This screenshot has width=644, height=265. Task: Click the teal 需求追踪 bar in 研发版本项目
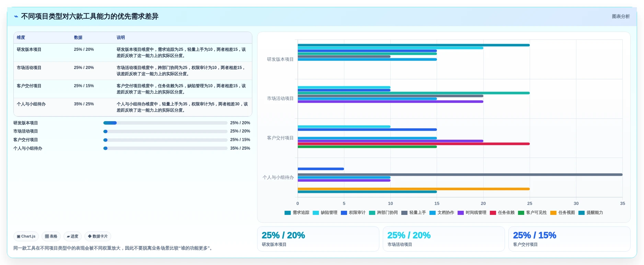[414, 45]
